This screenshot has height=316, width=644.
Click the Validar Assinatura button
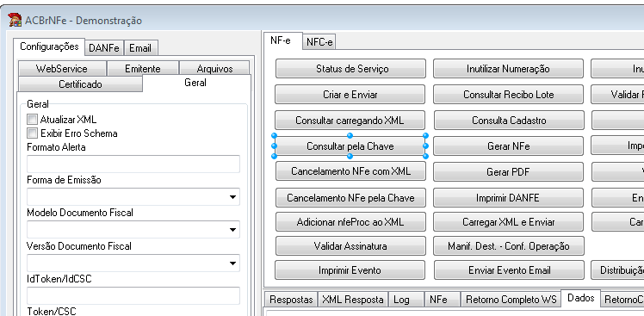pos(350,245)
